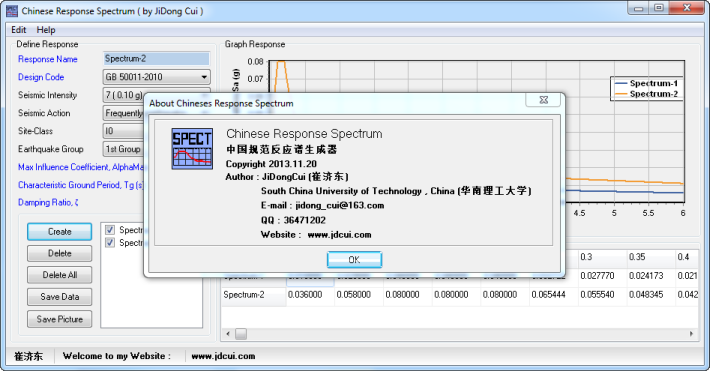Click the horizontal scrollbar thumb under table
This screenshot has width=710, height=371.
pos(241,334)
